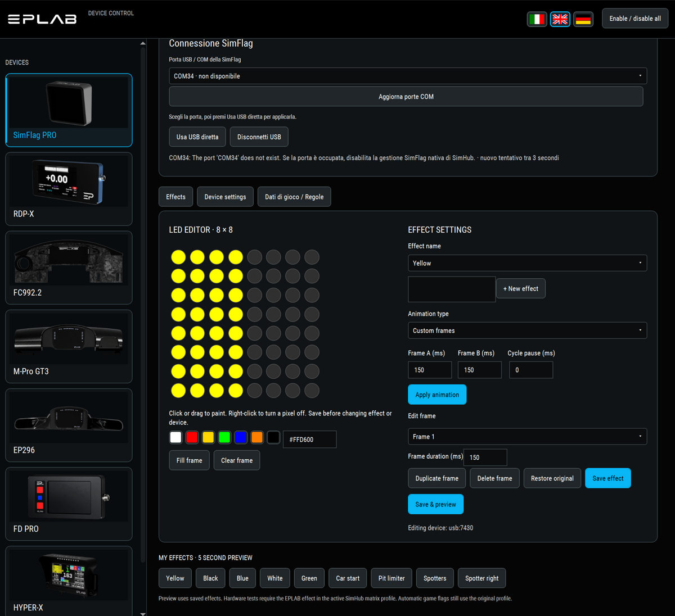Image resolution: width=675 pixels, height=616 pixels.
Task: Open the FC992.2 device card
Action: pyautogui.click(x=69, y=268)
